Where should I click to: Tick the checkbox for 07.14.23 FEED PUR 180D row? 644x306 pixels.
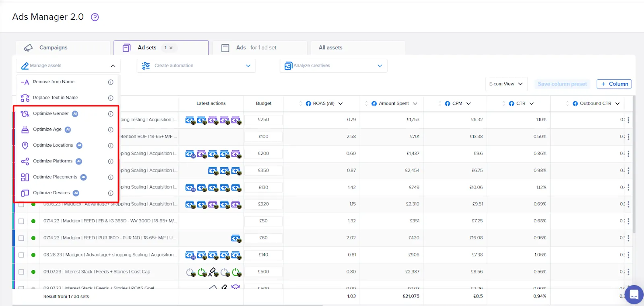coord(21,238)
